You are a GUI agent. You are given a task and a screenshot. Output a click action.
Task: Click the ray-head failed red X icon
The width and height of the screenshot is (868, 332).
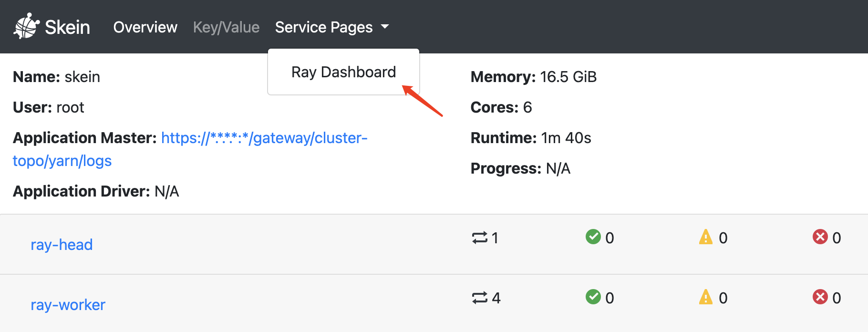tap(820, 237)
